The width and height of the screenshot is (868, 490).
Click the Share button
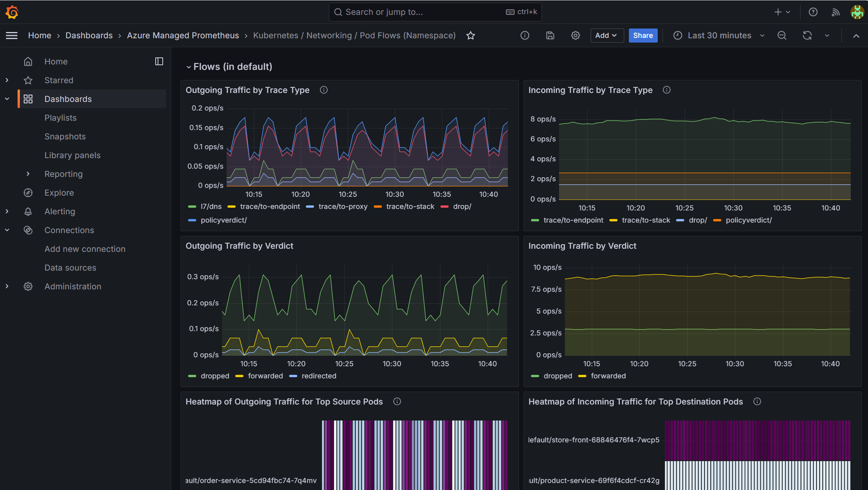tap(643, 36)
